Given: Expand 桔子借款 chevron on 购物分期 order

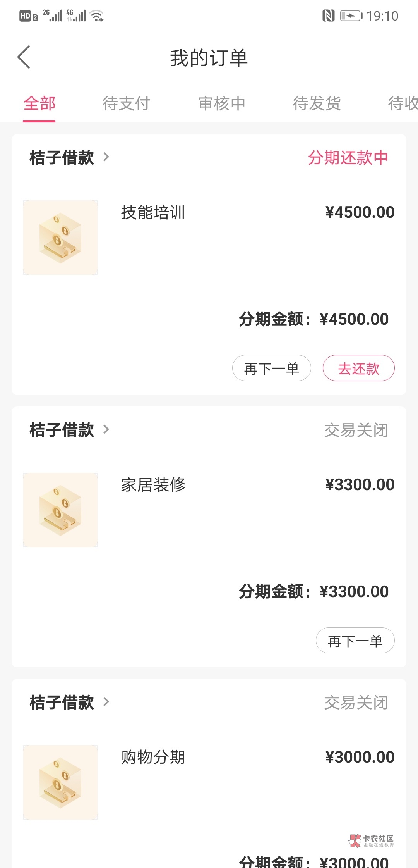Looking at the screenshot, I should click(x=106, y=702).
